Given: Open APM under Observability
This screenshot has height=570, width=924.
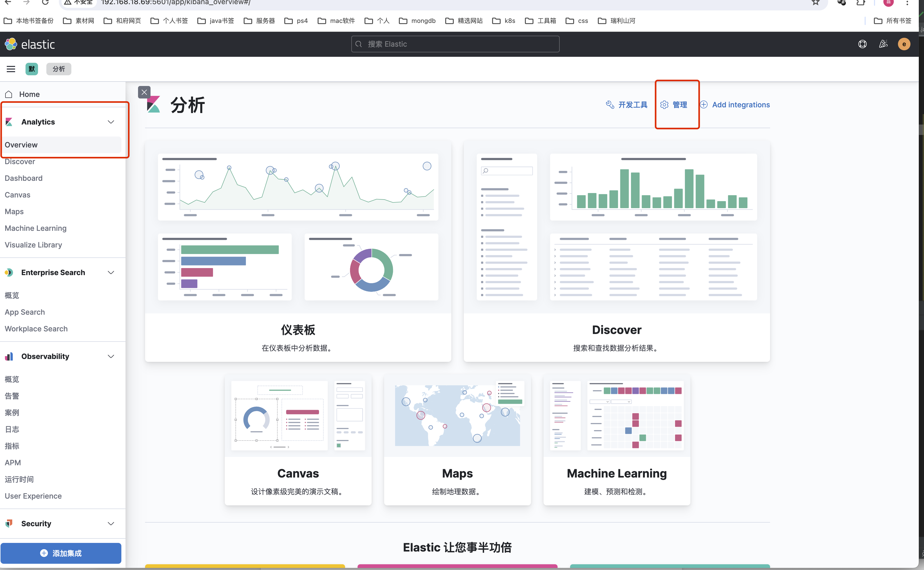Looking at the screenshot, I should (x=13, y=462).
